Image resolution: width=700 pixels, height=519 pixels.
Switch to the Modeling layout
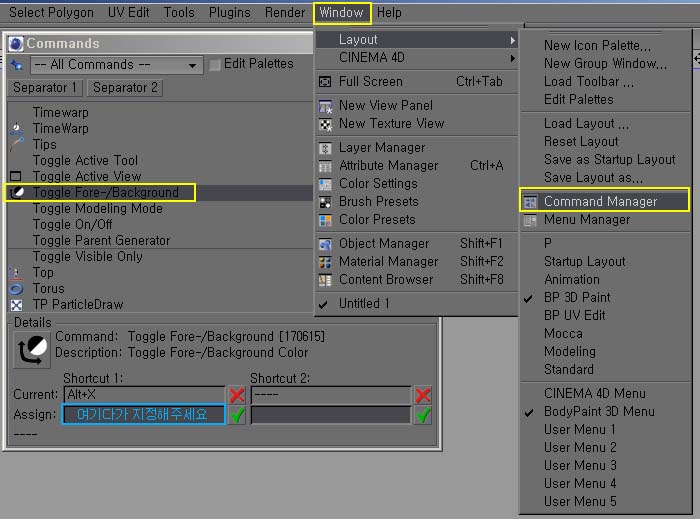tap(570, 352)
